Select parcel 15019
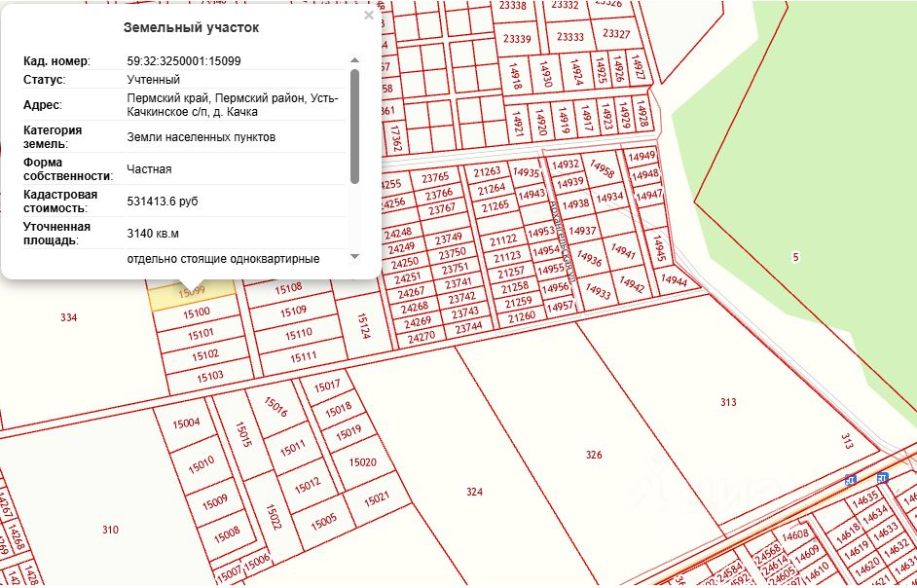The width and height of the screenshot is (917, 588). point(349,433)
